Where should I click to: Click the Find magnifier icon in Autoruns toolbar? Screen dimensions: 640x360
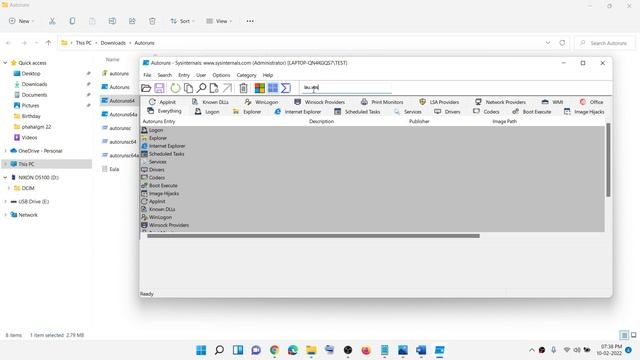(x=201, y=88)
